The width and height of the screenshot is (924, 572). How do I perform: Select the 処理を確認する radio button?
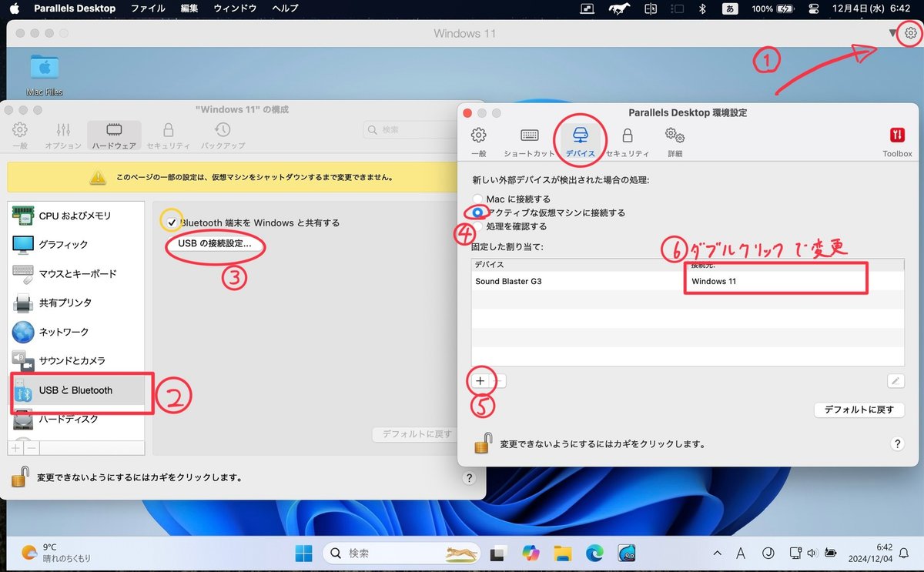[478, 226]
